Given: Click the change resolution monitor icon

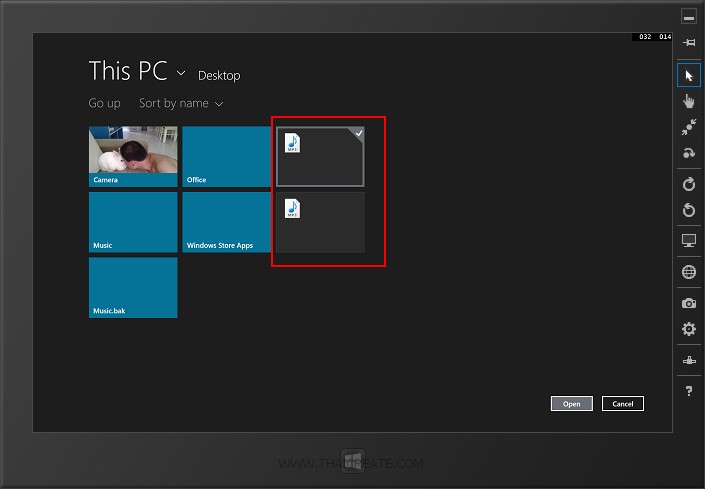Looking at the screenshot, I should pos(688,241).
